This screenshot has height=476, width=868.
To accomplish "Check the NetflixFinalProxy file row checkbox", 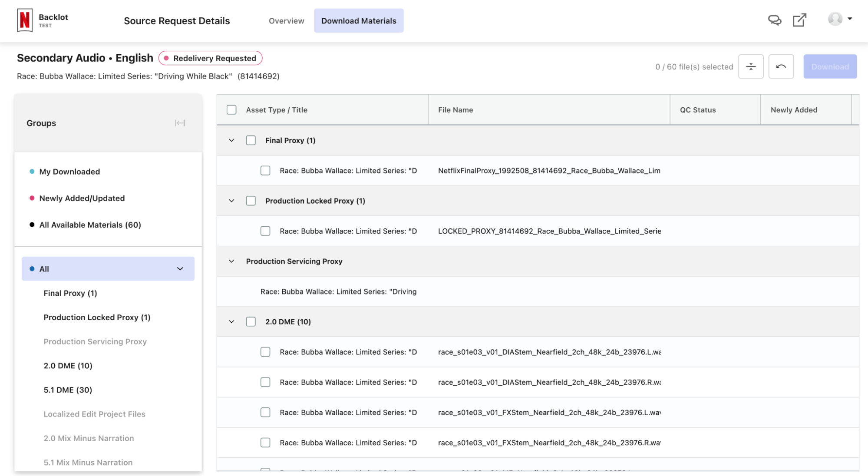I will click(x=265, y=171).
